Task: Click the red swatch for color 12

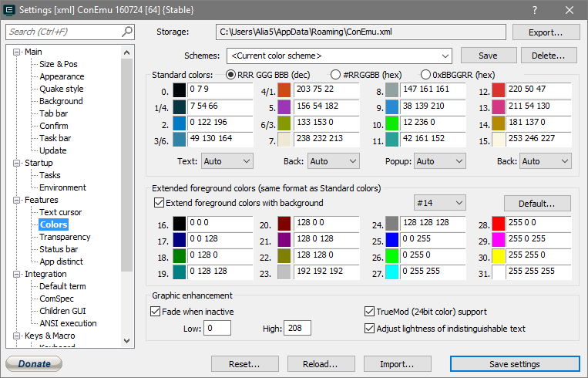Action: 499,90
